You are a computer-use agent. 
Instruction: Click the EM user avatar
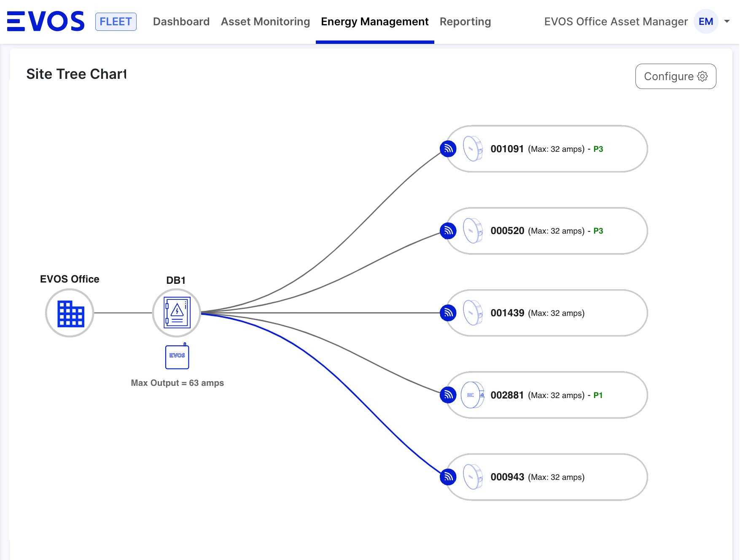(706, 22)
